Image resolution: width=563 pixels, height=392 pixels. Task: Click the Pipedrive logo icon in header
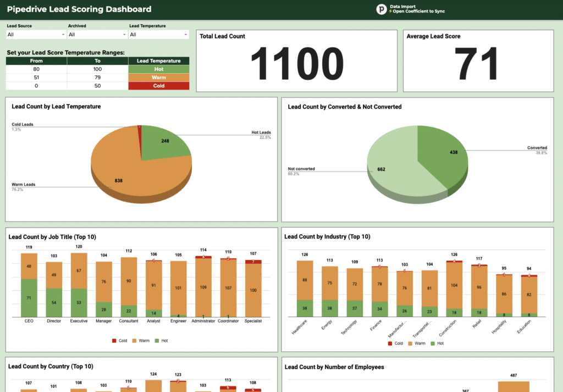pyautogui.click(x=382, y=9)
